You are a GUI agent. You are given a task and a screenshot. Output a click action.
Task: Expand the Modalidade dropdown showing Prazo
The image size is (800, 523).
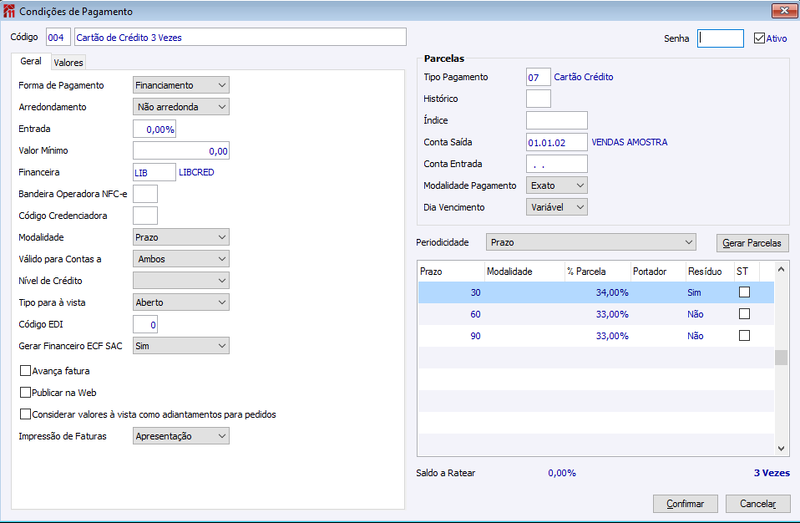click(x=181, y=237)
